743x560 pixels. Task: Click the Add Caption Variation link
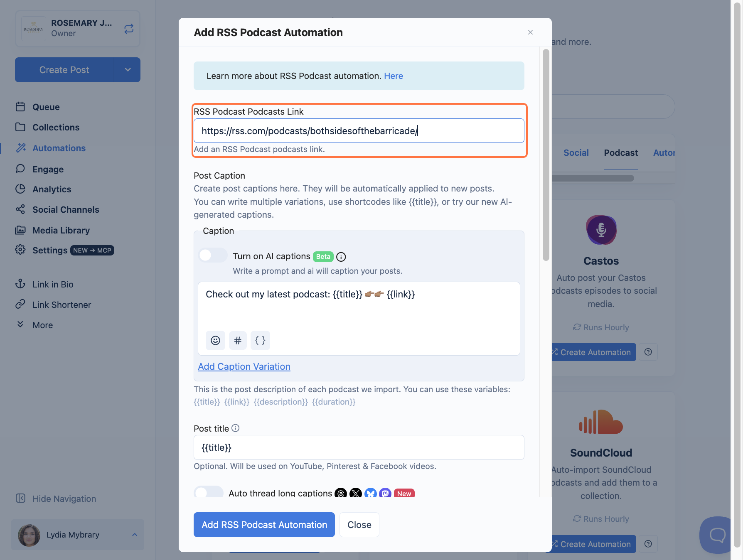[244, 366]
